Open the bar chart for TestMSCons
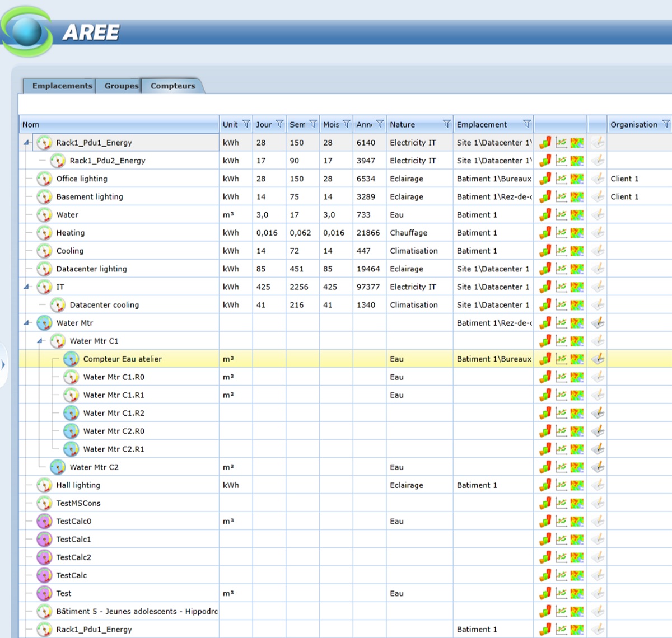This screenshot has height=638, width=672. click(545, 503)
